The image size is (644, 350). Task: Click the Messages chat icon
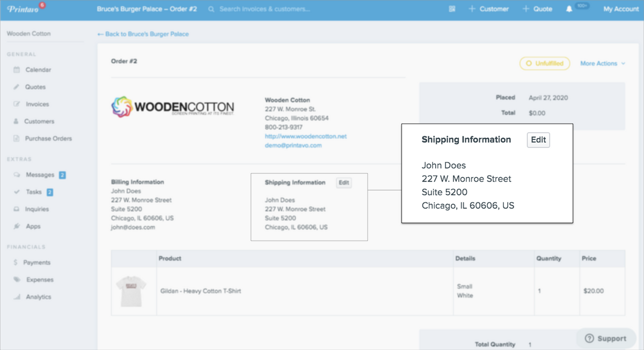(16, 175)
